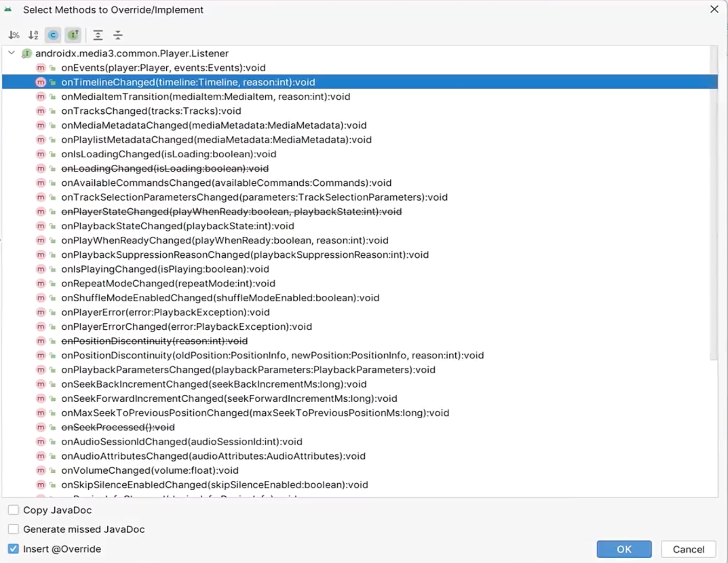Click Android Studio icon in title bar
Image resolution: width=728 pixels, height=563 pixels.
coord(8,9)
